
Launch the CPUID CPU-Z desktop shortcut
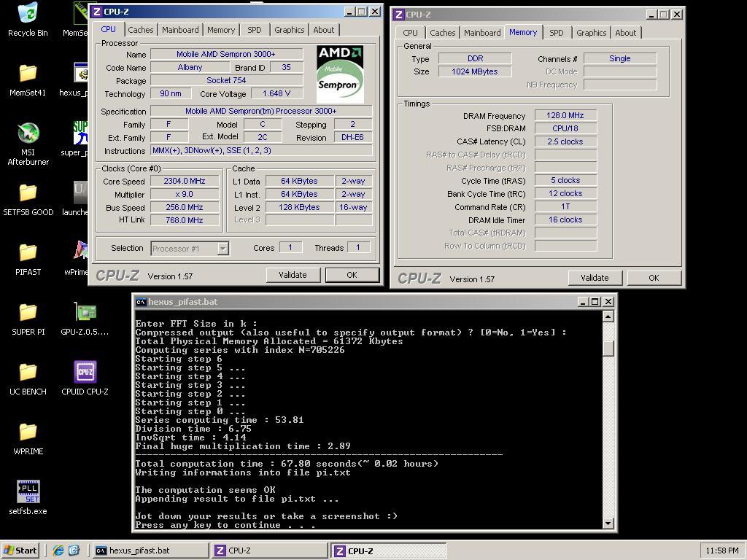[85, 378]
